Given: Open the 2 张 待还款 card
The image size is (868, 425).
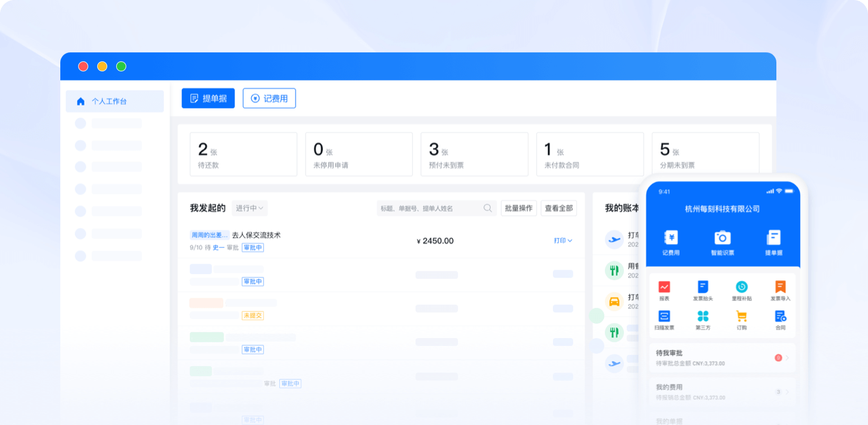Looking at the screenshot, I should pyautogui.click(x=243, y=154).
